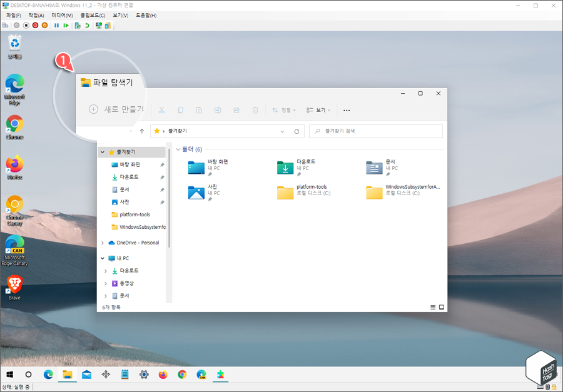Click the green Revert icon in VM toolbar
The image size is (563, 392).
point(87,25)
